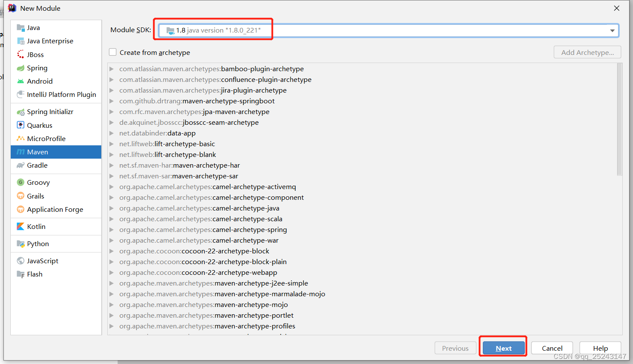The width and height of the screenshot is (633, 364).
Task: Select Spring Initializr module type
Action: (56, 112)
